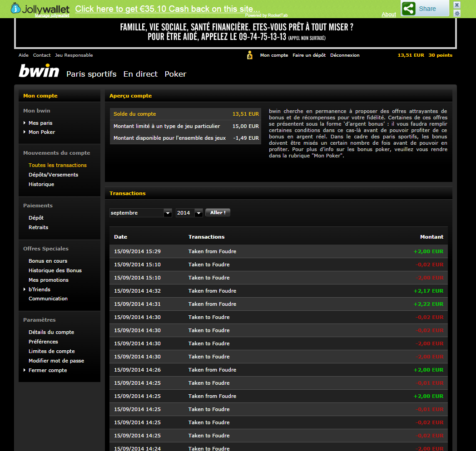The width and height of the screenshot is (476, 451).
Task: Click the Aide link
Action: click(x=23, y=55)
